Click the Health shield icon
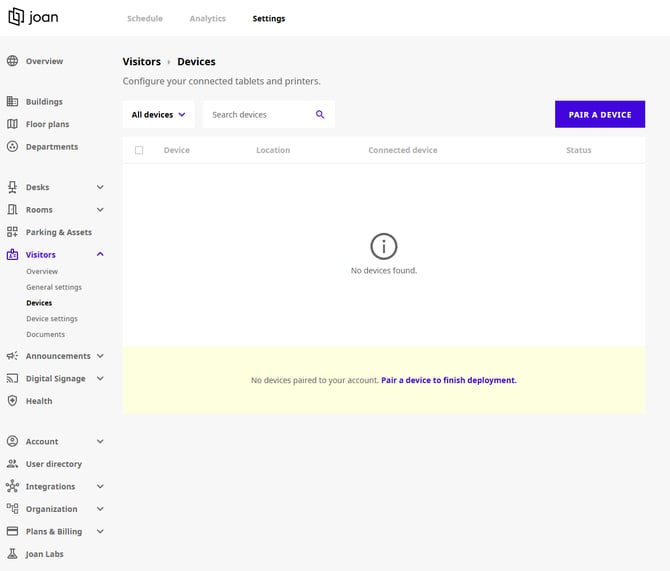 pos(12,401)
